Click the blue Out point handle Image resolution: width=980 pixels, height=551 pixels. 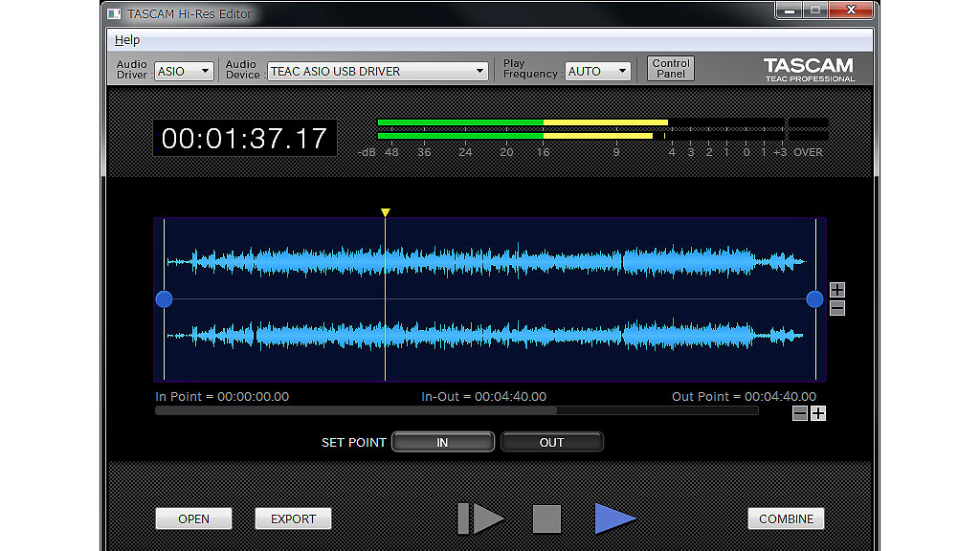tap(814, 299)
